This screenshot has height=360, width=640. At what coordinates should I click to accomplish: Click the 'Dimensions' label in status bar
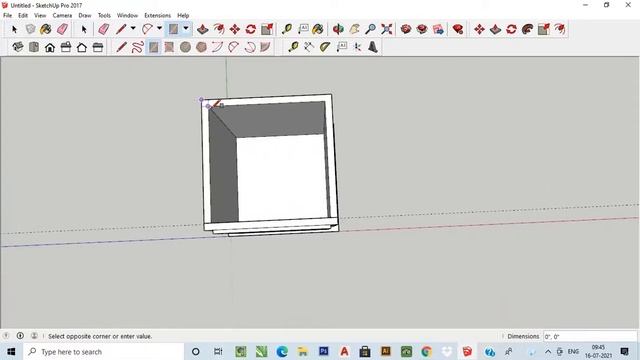coord(523,336)
